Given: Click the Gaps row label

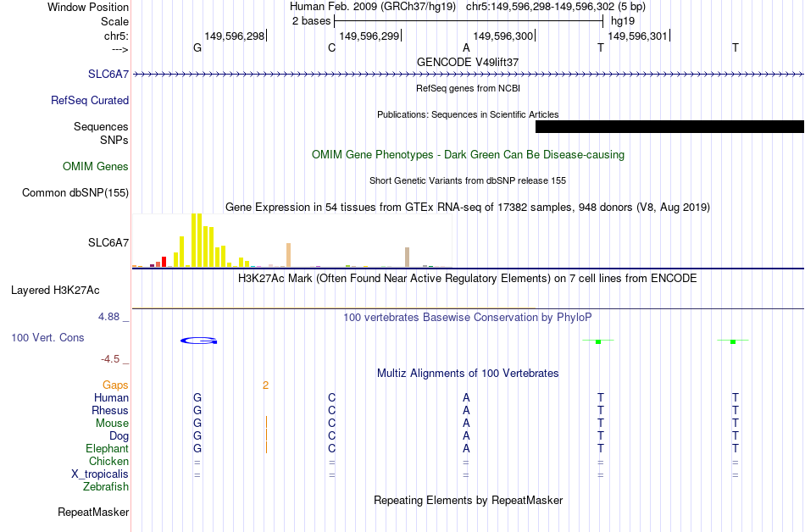Looking at the screenshot, I should 115,385.
